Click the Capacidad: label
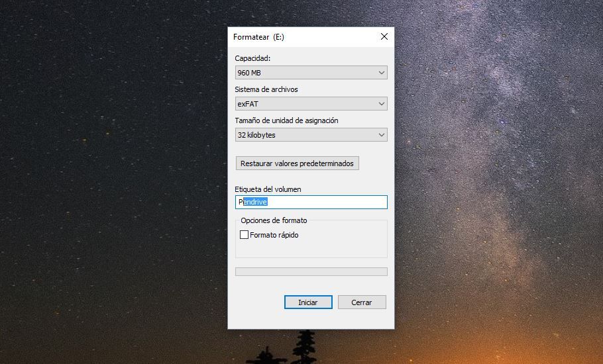Viewport: 603px width, 364px height. tap(252, 58)
